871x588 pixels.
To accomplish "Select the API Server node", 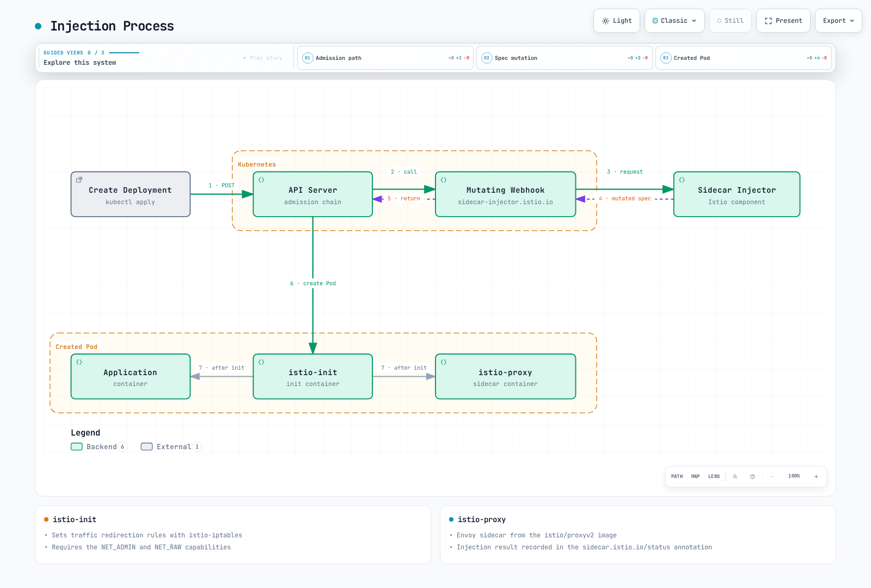I will click(313, 194).
